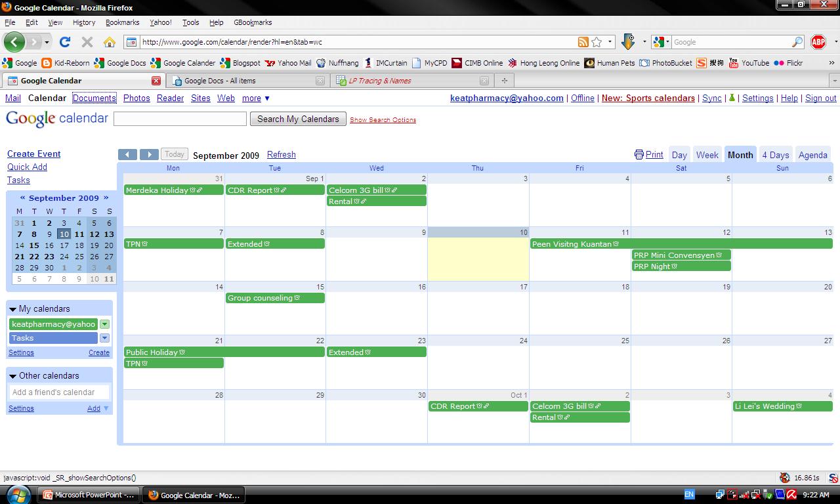The height and width of the screenshot is (504, 840).
Task: Open the PhotoBucket bookmark
Action: tap(665, 63)
